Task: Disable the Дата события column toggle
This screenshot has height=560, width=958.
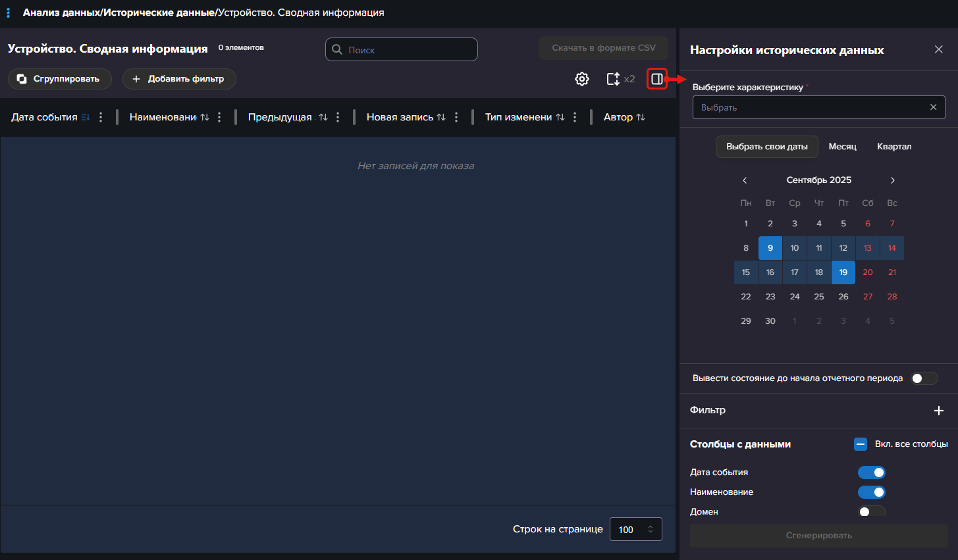Action: [x=871, y=472]
